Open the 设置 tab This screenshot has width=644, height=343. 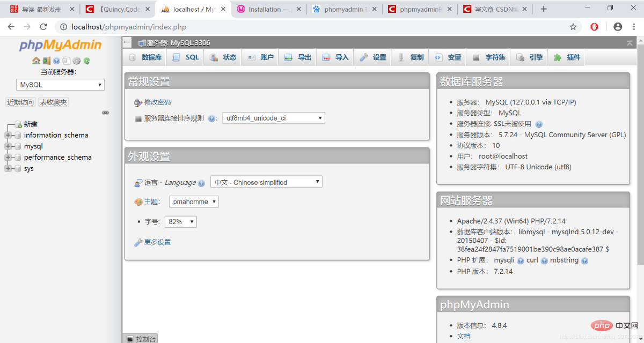point(373,57)
